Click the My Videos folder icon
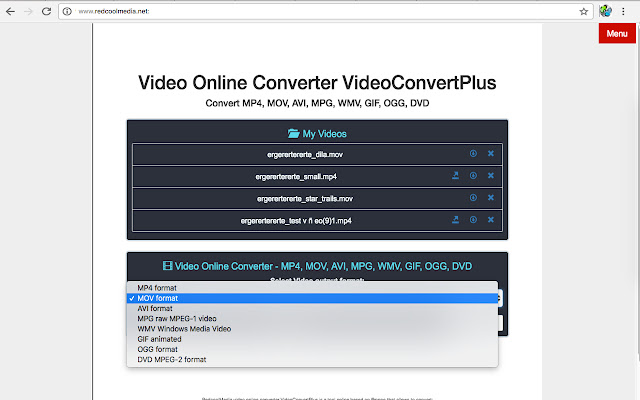The height and width of the screenshot is (400, 640). (293, 133)
